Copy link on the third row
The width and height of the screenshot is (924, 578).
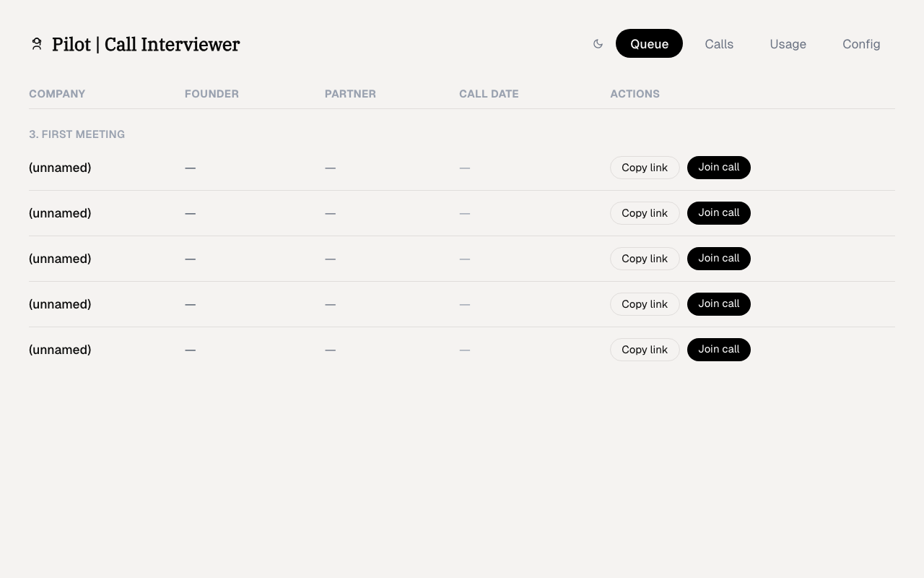tap(645, 259)
